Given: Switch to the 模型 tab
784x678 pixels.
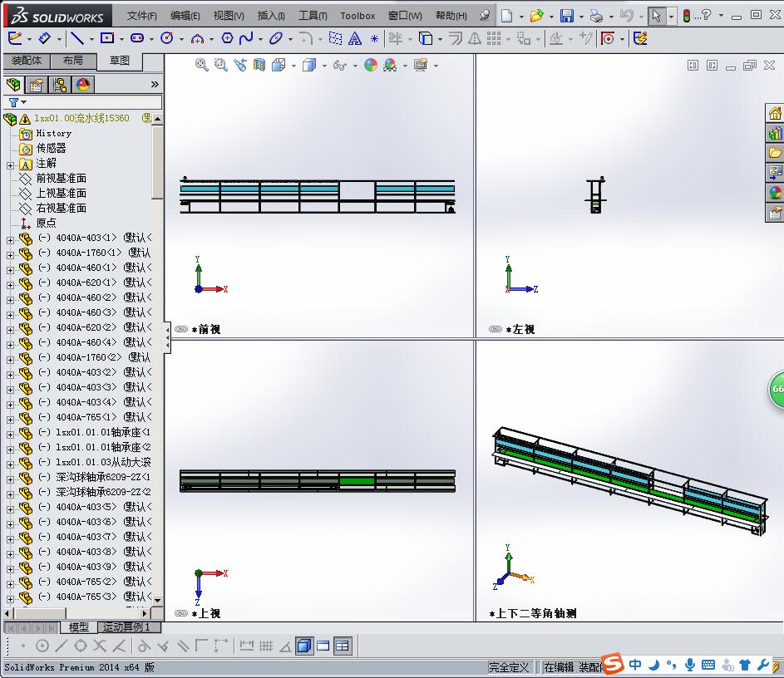Looking at the screenshot, I should pos(78,626).
